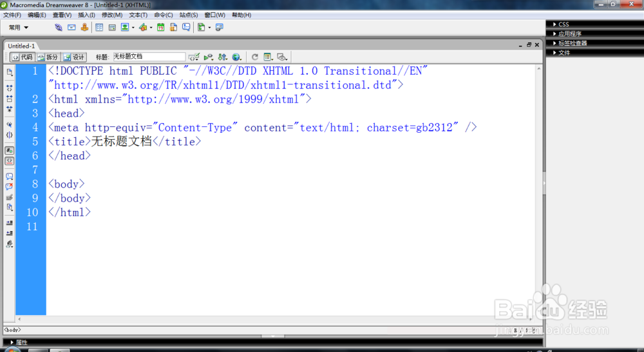Collapse Full Tag coding icon

coord(10,88)
